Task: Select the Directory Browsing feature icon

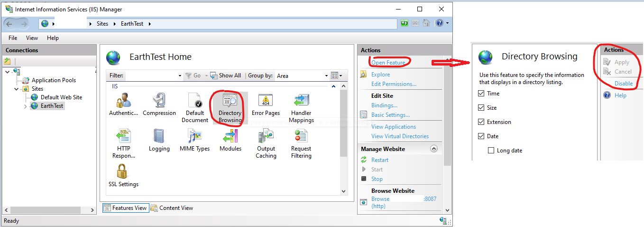Action: pos(230,100)
